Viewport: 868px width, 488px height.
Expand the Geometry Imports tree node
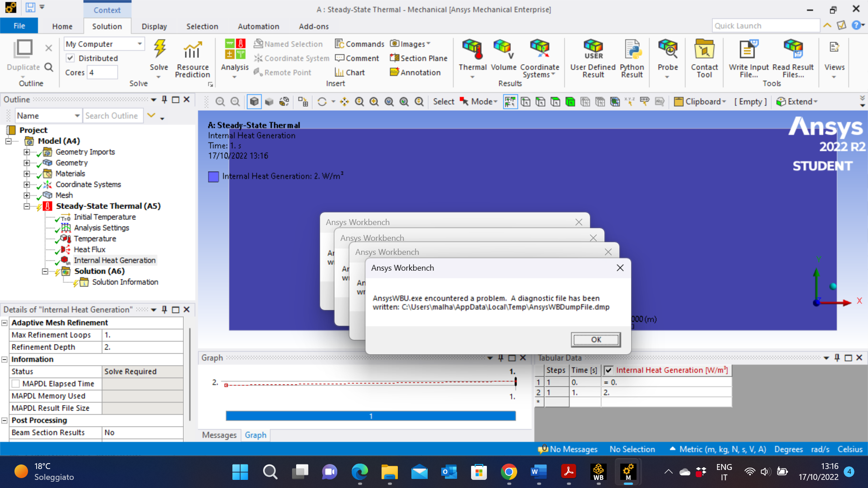point(27,152)
